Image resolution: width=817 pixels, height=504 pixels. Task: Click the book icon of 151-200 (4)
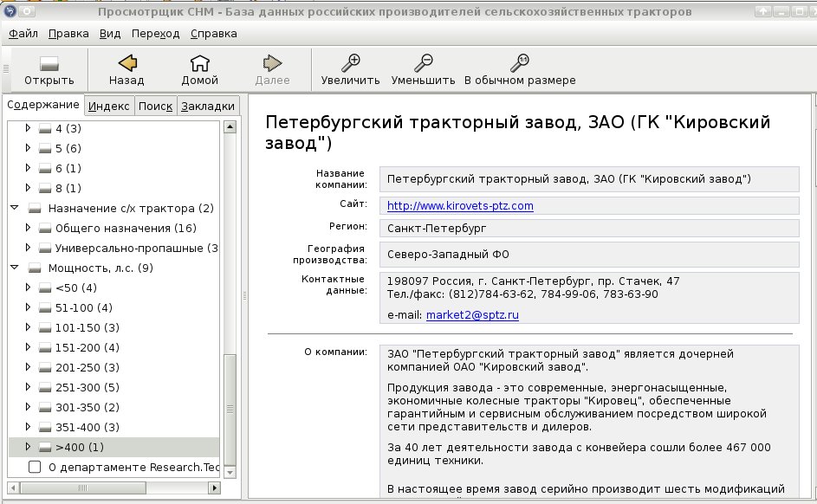[45, 348]
